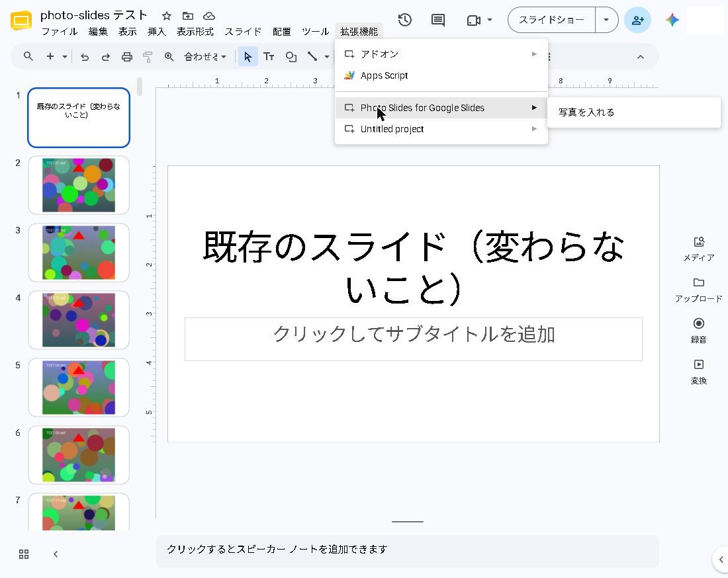
Task: Check the cloud save status icon
Action: [x=209, y=17]
